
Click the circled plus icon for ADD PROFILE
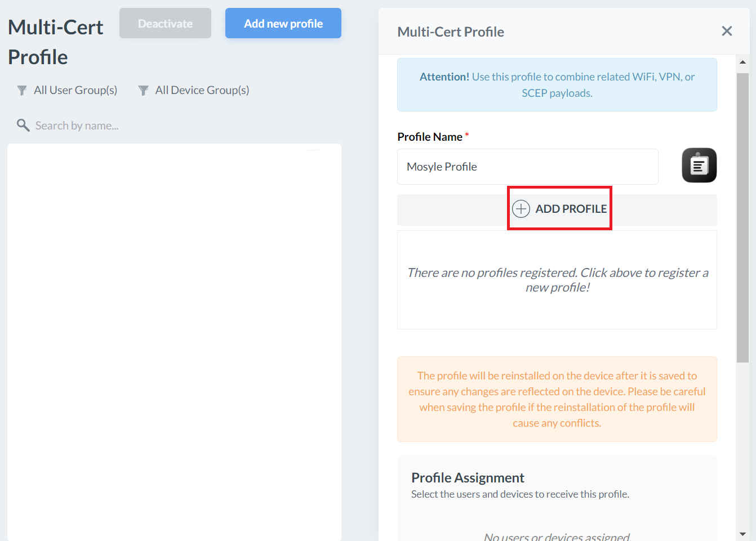[x=521, y=209]
